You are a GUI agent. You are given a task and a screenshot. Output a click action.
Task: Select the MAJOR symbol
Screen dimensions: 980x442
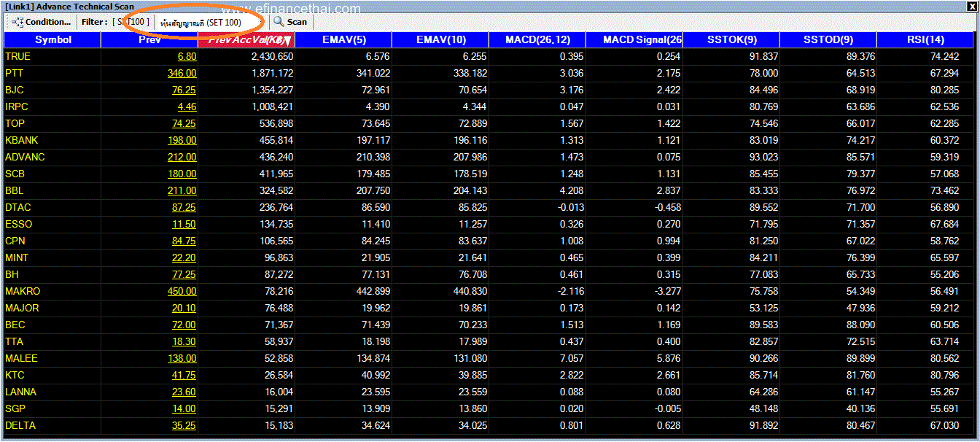[x=22, y=308]
